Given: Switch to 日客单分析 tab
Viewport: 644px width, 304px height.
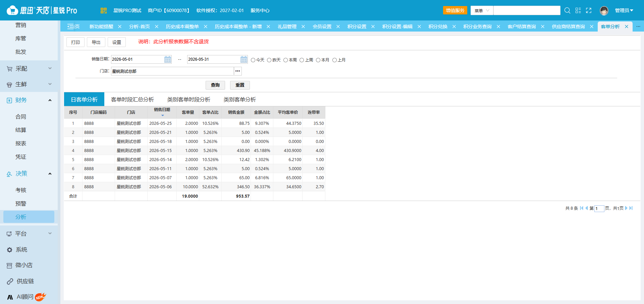Looking at the screenshot, I should (84, 99).
